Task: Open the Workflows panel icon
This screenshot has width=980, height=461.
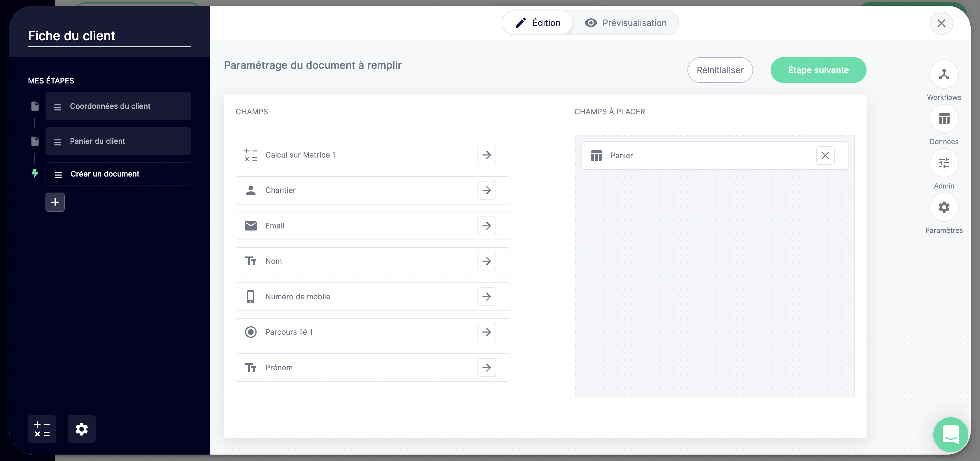Action: [944, 74]
